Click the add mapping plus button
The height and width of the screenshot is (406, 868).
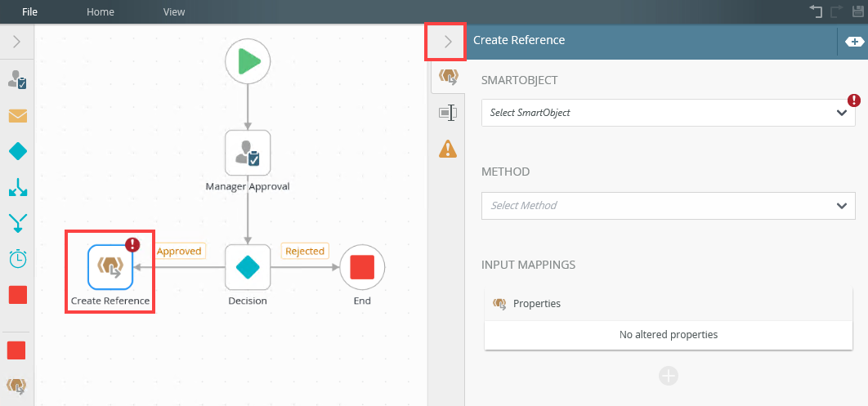669,376
